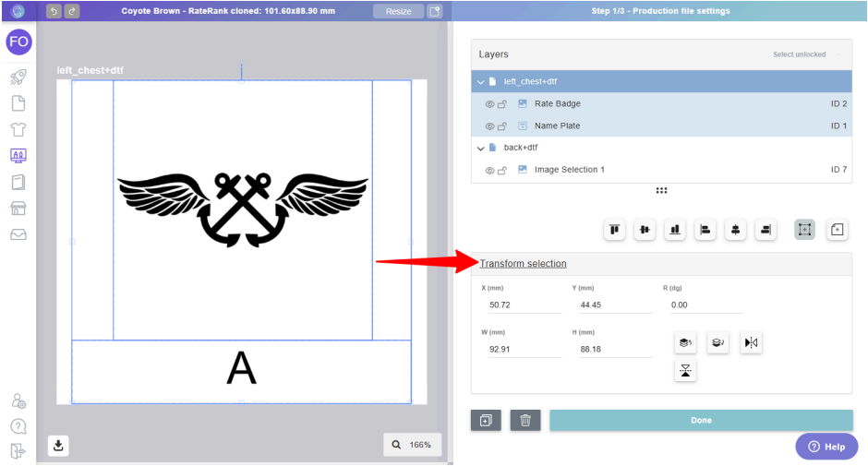
Task: Hide the Rate Badge layer
Action: pos(489,104)
